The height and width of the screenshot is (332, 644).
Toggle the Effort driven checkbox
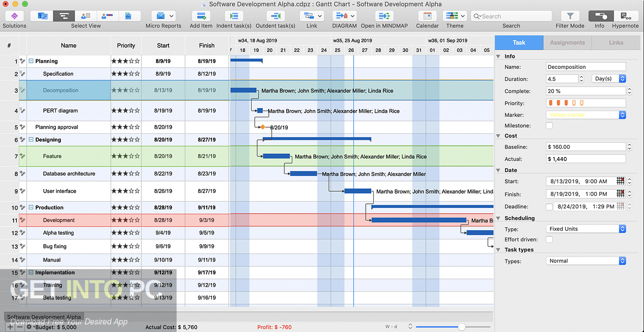tap(549, 239)
